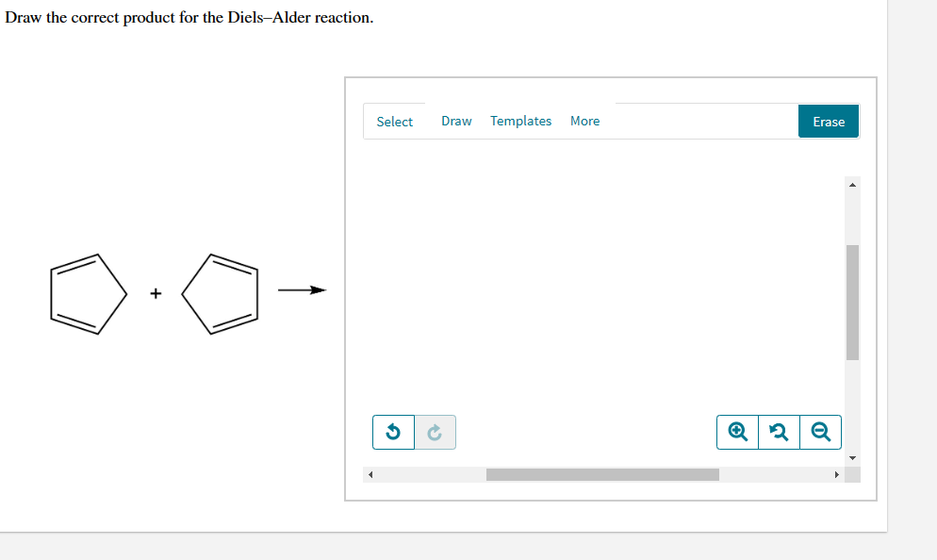Click the right cyclopentadiene structure
Screen dimensions: 937x560
pos(220,294)
